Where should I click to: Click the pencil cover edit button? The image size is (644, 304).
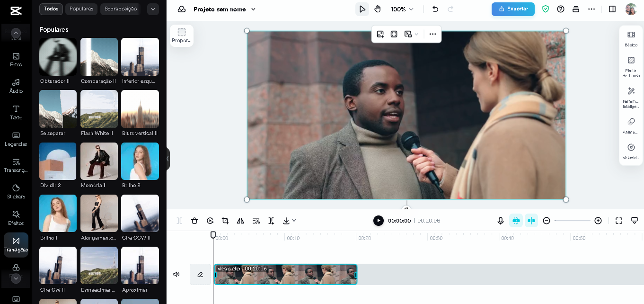pyautogui.click(x=200, y=274)
